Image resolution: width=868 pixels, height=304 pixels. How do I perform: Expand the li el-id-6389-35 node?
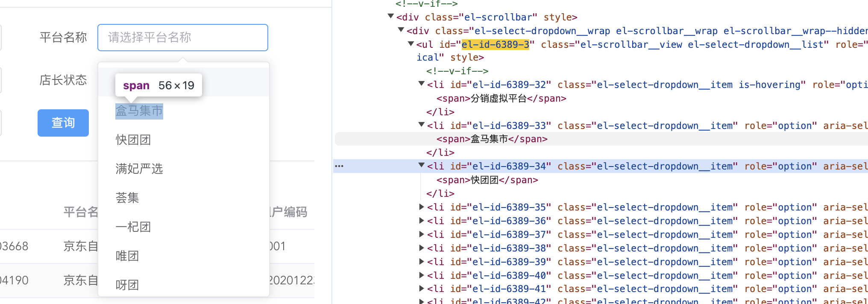pos(421,207)
